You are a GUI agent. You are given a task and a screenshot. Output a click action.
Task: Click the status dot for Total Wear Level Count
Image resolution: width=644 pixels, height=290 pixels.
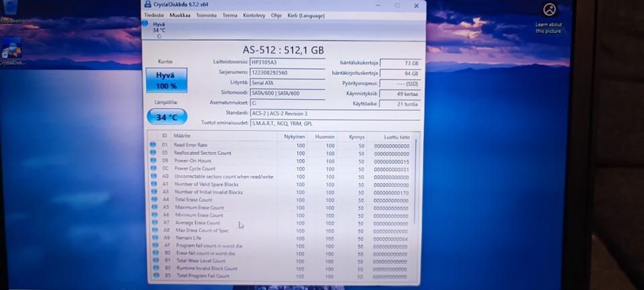tap(156, 260)
